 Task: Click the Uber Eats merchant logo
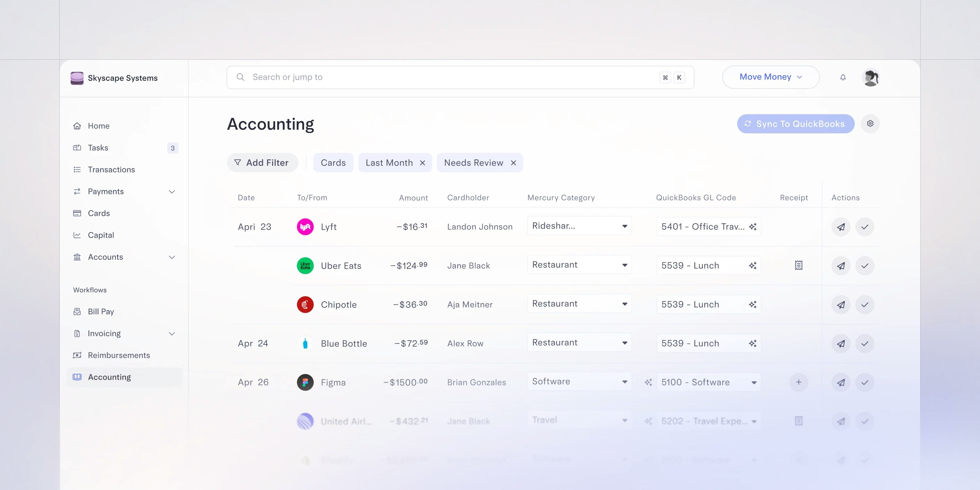[305, 266]
